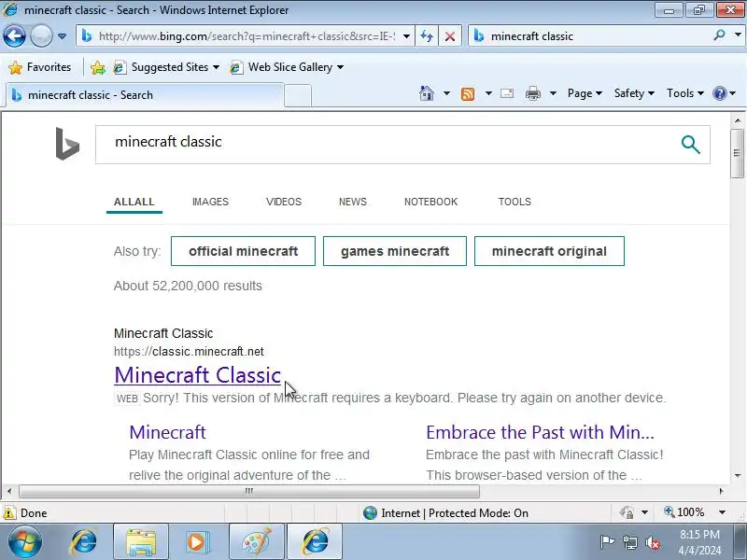Expand the Home button dropdown arrow
The height and width of the screenshot is (560, 747).
446,93
